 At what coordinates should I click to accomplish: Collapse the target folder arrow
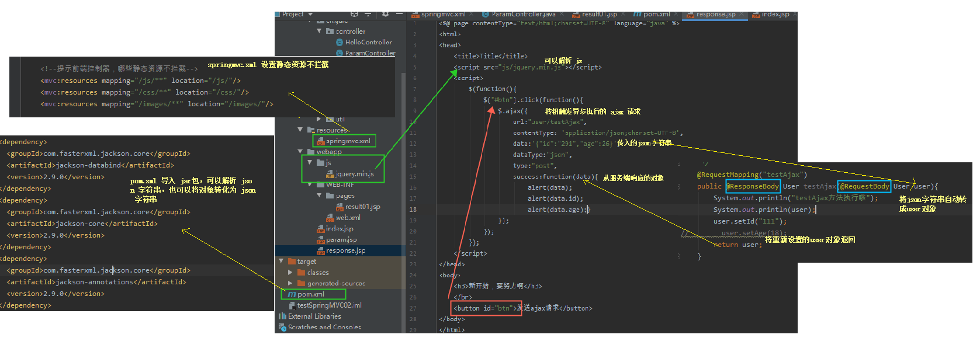[x=281, y=262]
